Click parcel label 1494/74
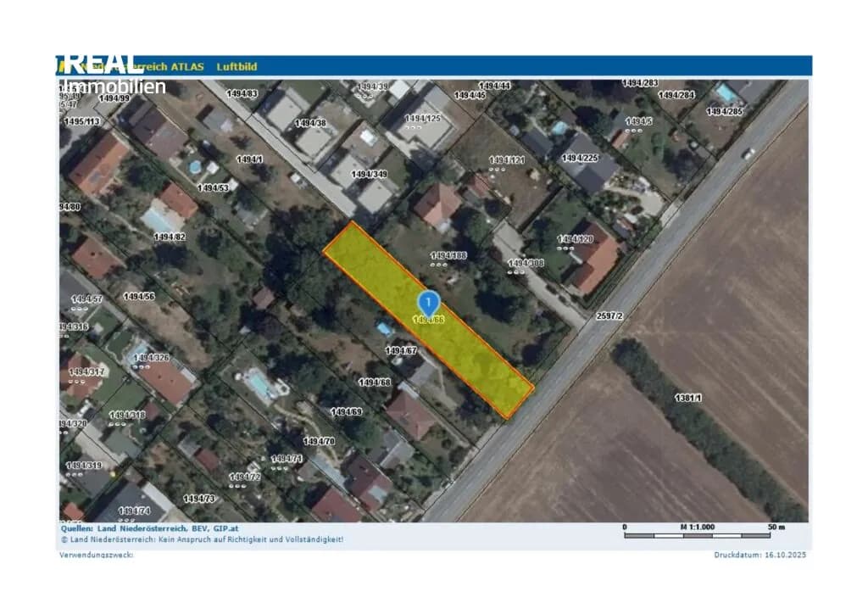 pos(134,511)
